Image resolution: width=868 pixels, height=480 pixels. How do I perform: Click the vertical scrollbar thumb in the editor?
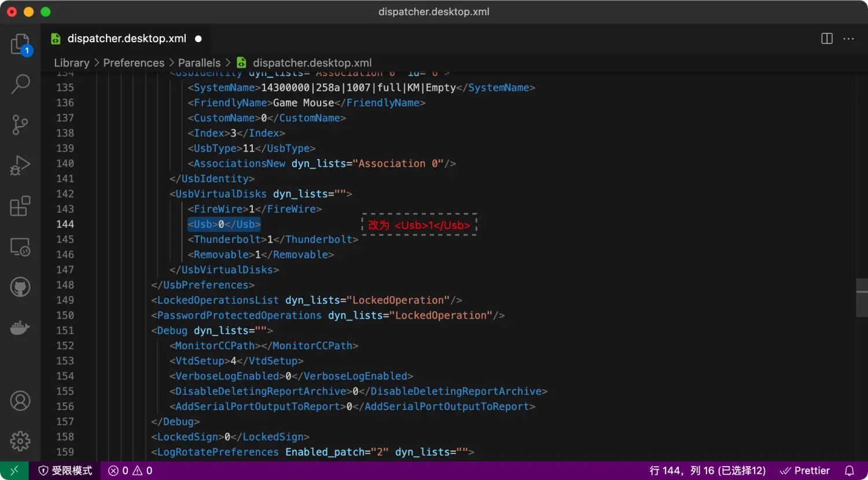(862, 298)
